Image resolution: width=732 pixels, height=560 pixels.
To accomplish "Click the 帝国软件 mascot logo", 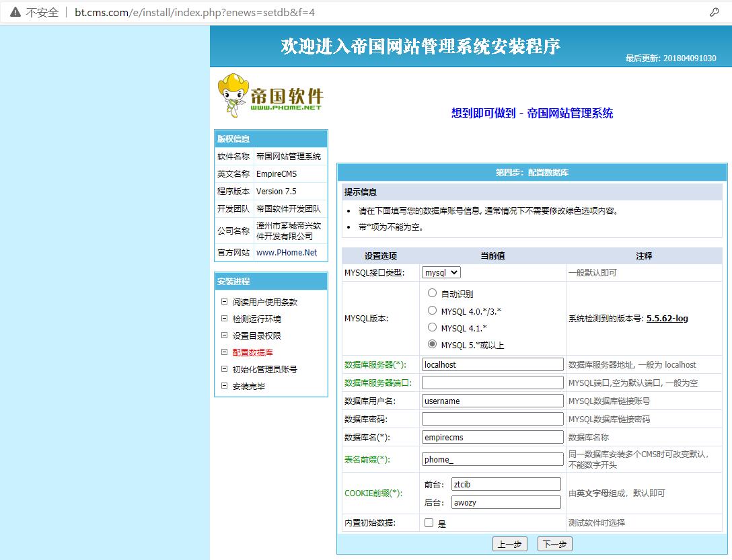I will [270, 95].
